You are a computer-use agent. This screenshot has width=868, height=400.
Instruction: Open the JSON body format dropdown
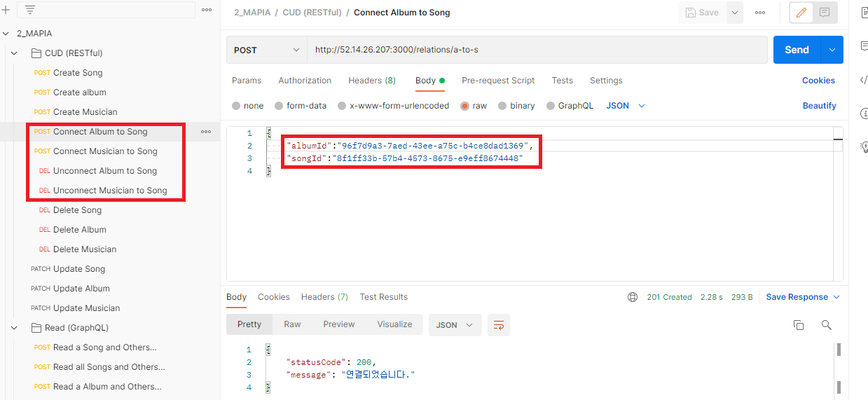(626, 106)
